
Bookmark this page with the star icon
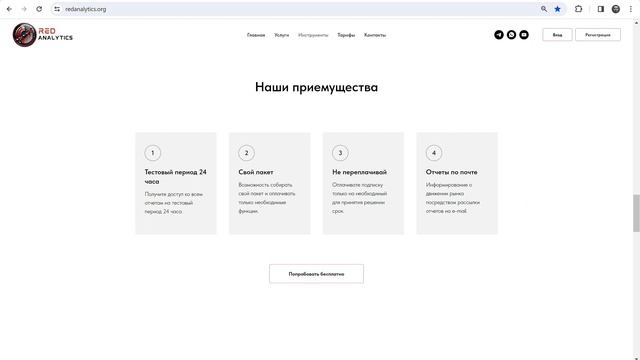click(x=557, y=9)
